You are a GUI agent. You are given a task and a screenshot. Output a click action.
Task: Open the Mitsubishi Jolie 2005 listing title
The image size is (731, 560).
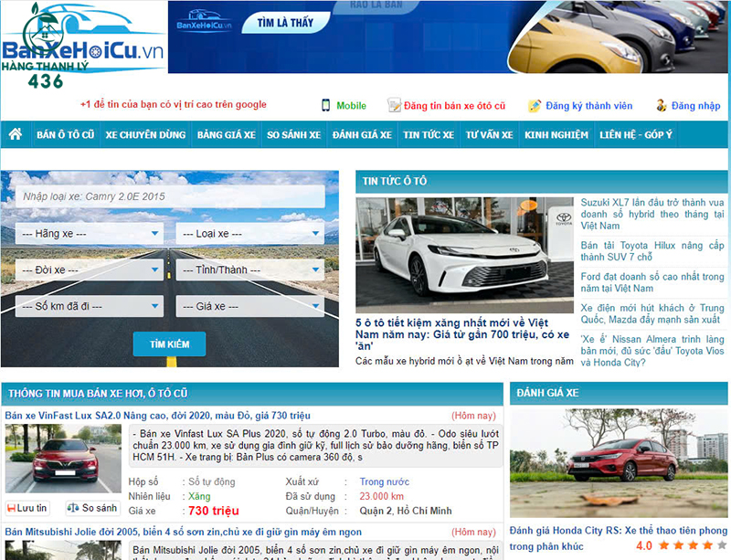[x=184, y=532]
